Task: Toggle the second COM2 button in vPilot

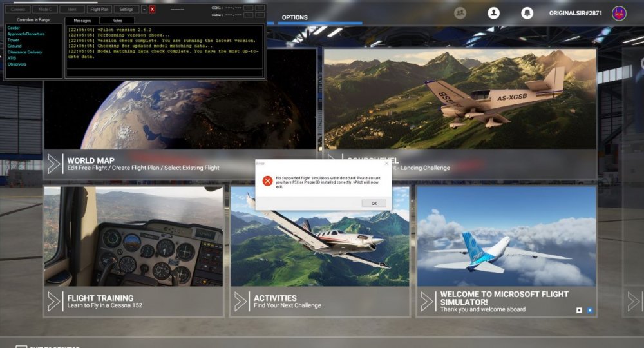Action: (260, 15)
